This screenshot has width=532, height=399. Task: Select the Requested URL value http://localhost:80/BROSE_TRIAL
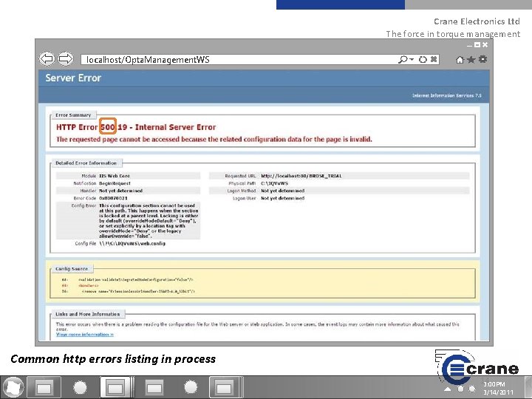tap(301, 176)
